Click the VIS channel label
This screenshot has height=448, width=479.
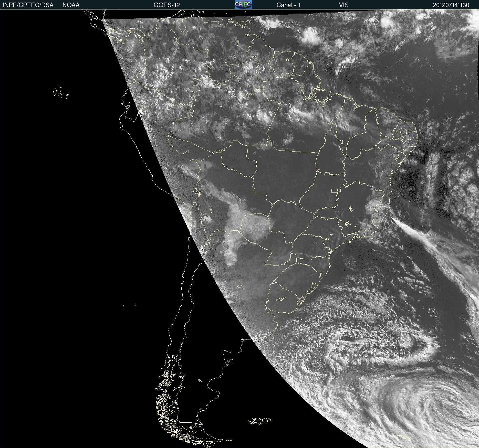pyautogui.click(x=344, y=5)
